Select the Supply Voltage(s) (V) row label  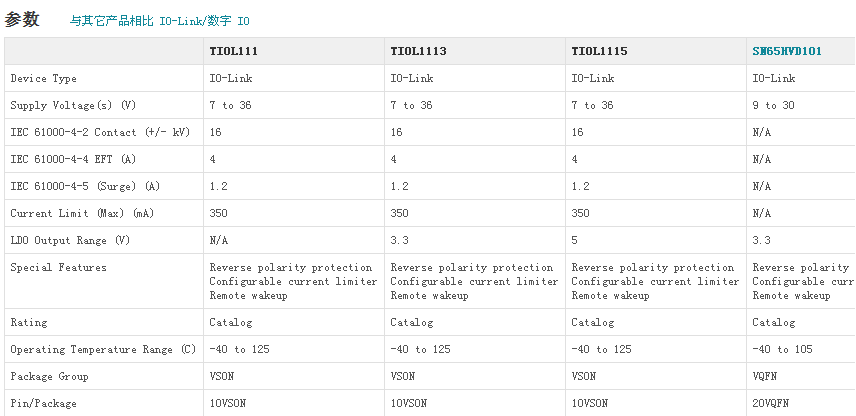coord(70,105)
